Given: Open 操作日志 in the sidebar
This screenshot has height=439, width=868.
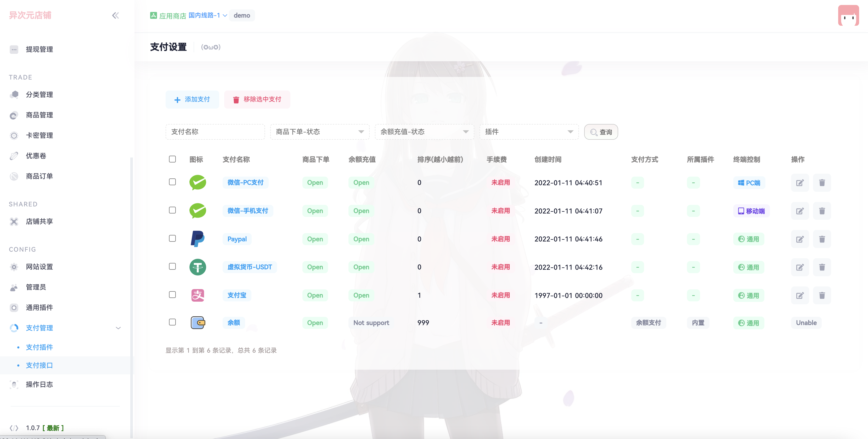Looking at the screenshot, I should pyautogui.click(x=40, y=384).
